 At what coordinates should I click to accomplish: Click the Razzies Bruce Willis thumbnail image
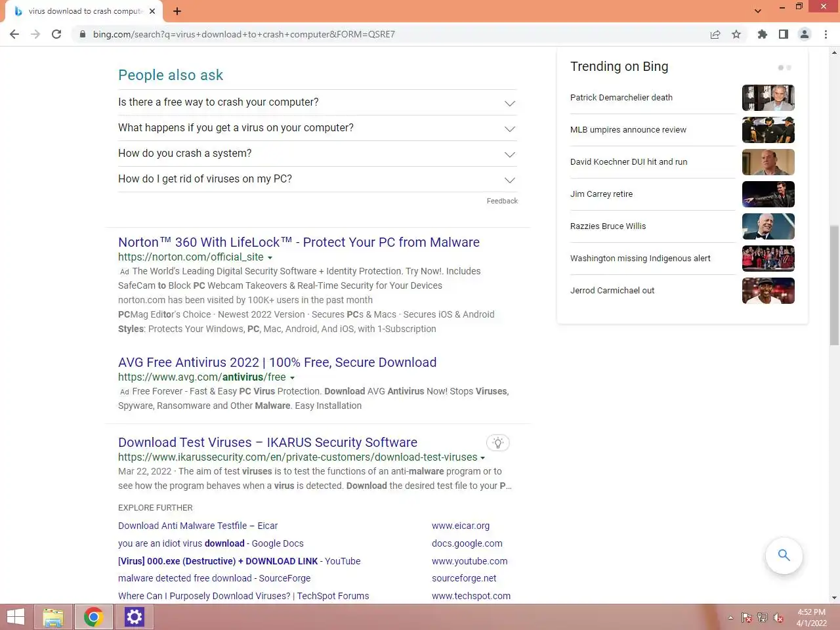768,226
